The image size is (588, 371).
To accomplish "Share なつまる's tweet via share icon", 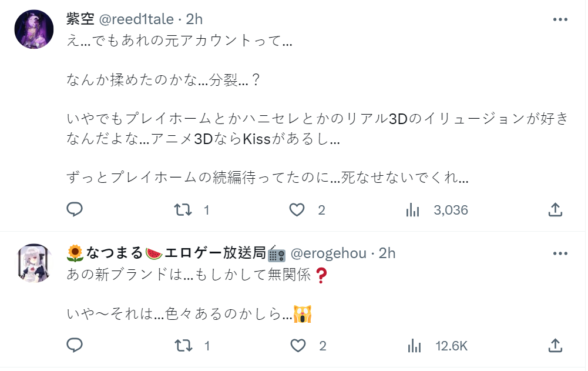I will pyautogui.click(x=555, y=346).
